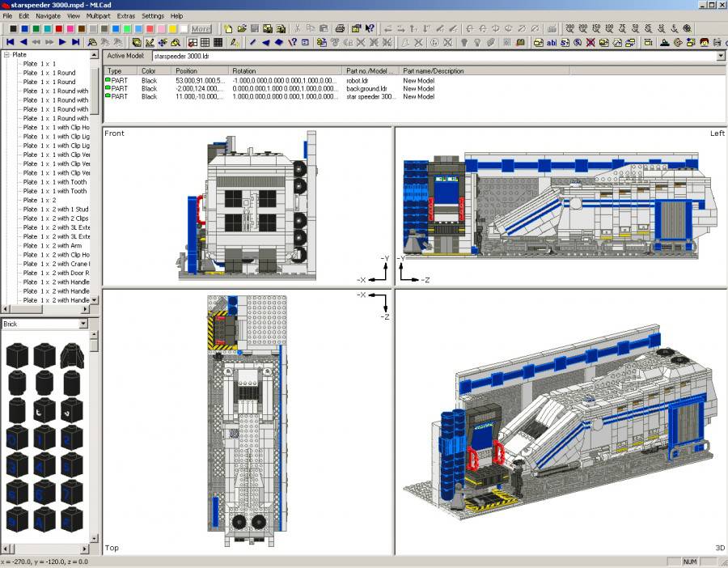The image size is (728, 568).
Task: Set zoom to 300 percent
Action: (569, 29)
